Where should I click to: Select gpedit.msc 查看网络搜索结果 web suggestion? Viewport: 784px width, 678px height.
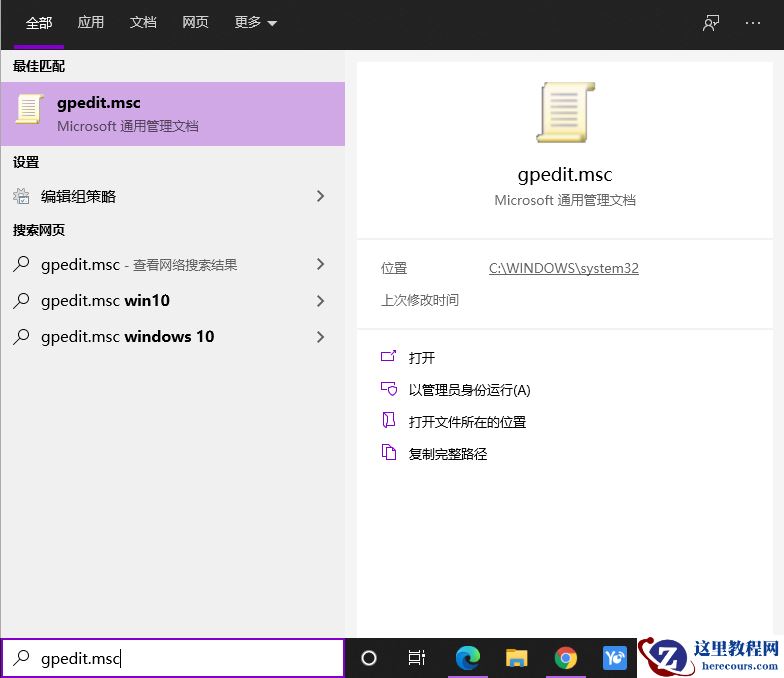(x=172, y=264)
